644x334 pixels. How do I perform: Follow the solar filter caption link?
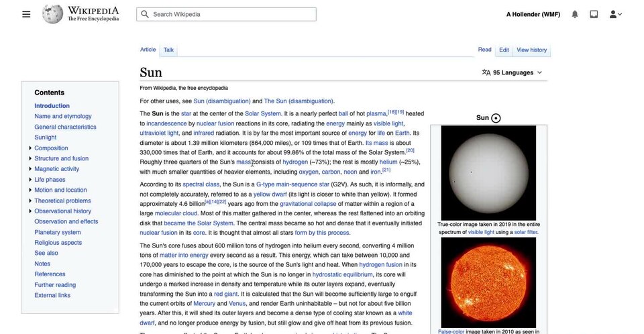click(526, 232)
